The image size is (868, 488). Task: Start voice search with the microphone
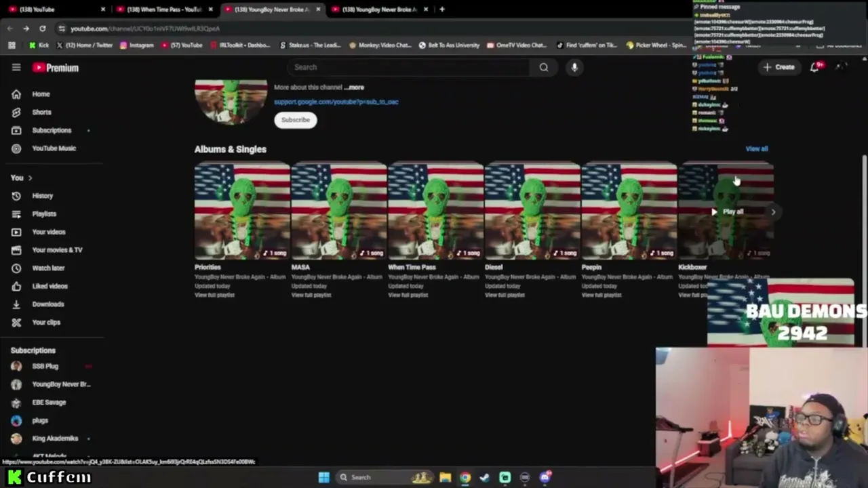coord(574,67)
